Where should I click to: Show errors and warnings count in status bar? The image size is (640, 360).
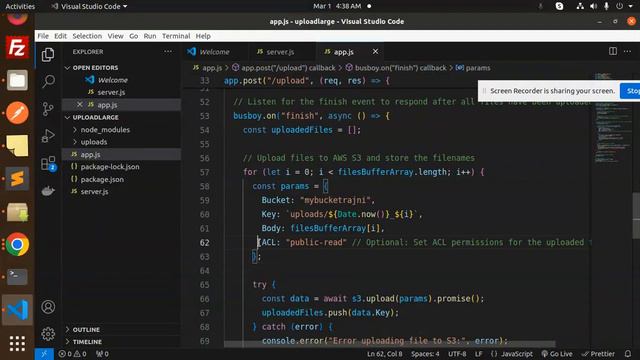click(x=72, y=354)
